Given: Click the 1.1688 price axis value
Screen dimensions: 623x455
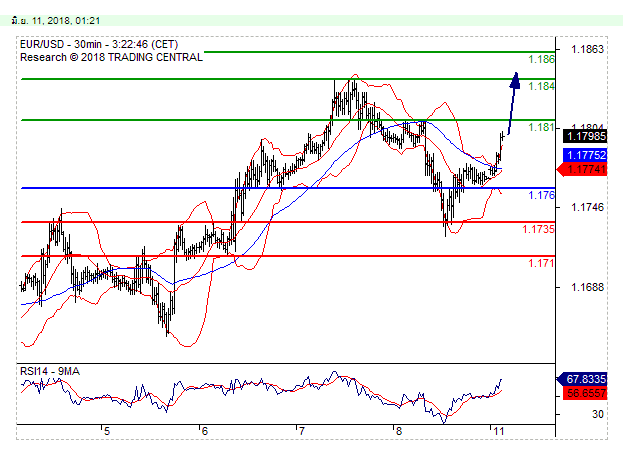Looking at the screenshot, I should (x=587, y=287).
